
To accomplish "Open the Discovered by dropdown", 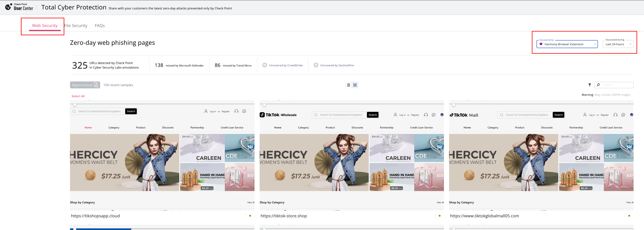I will (x=567, y=44).
